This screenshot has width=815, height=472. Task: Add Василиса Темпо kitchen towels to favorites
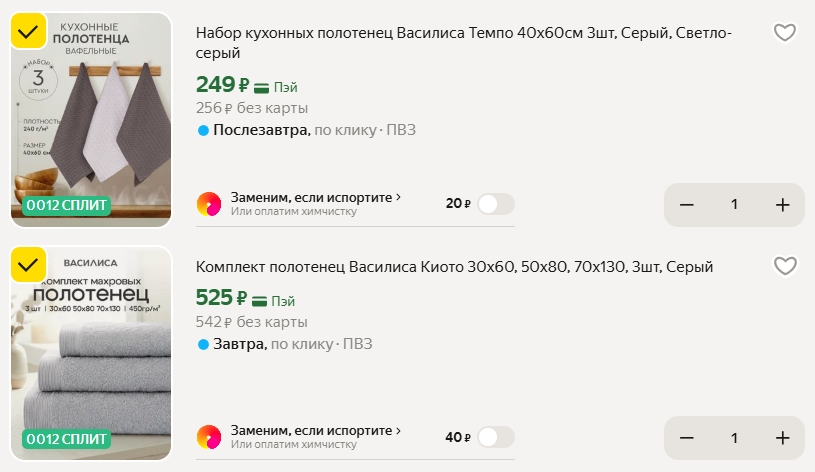785,33
